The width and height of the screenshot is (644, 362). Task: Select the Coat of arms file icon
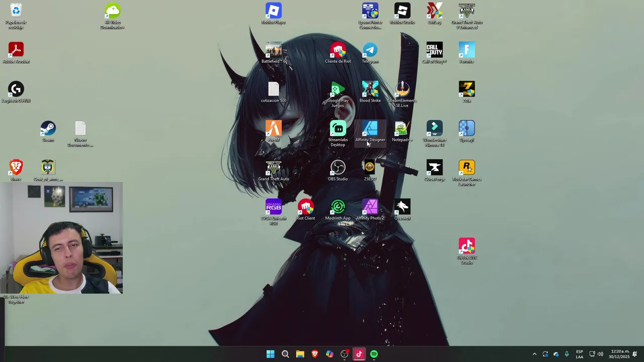click(x=48, y=170)
